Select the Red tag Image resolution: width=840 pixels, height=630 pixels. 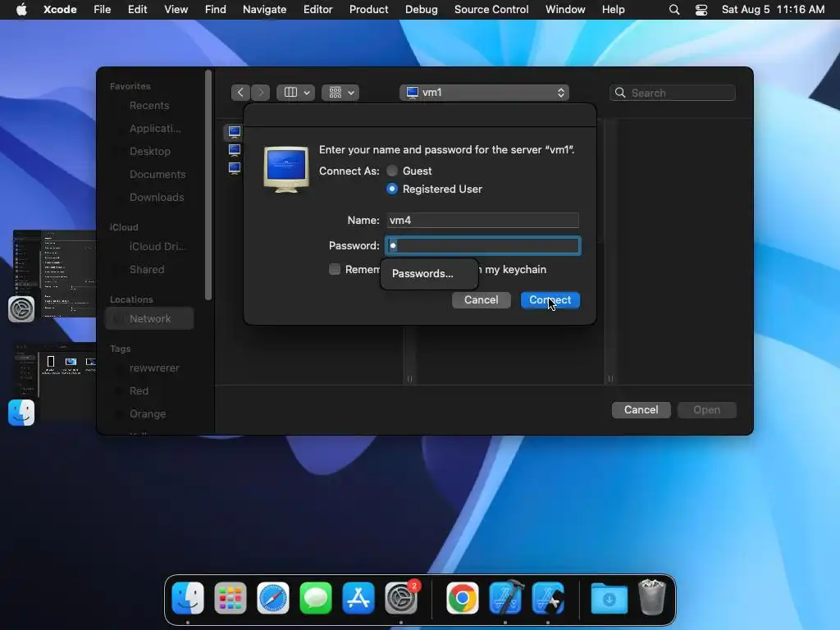click(x=149, y=391)
